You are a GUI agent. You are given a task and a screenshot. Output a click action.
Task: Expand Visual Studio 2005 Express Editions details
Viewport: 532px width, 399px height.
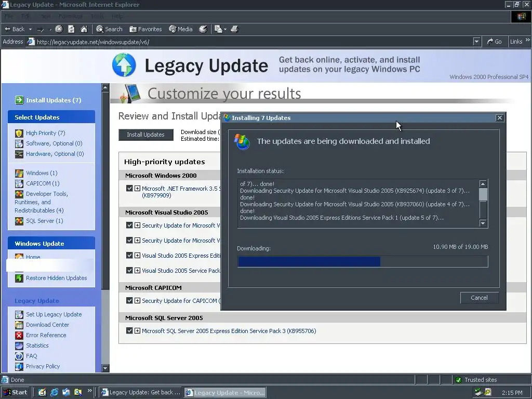[x=137, y=256]
